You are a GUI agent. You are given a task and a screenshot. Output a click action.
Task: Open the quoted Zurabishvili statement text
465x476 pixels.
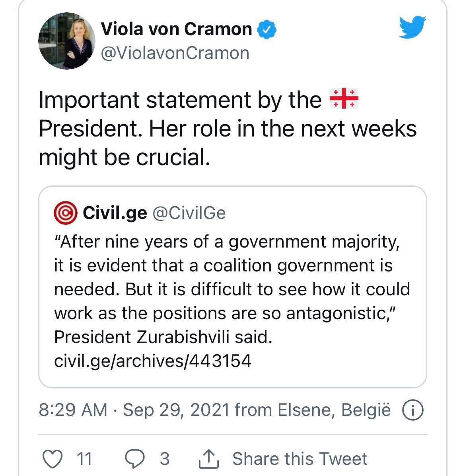pos(232,289)
